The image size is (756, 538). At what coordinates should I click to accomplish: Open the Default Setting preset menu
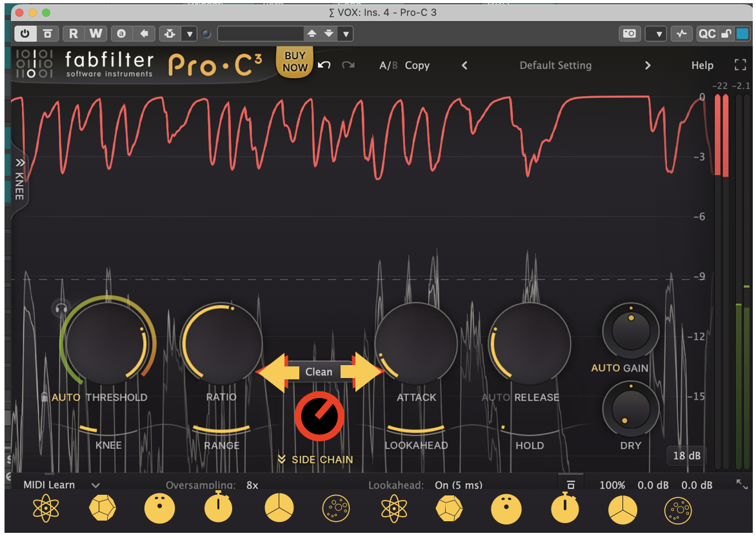click(x=555, y=66)
